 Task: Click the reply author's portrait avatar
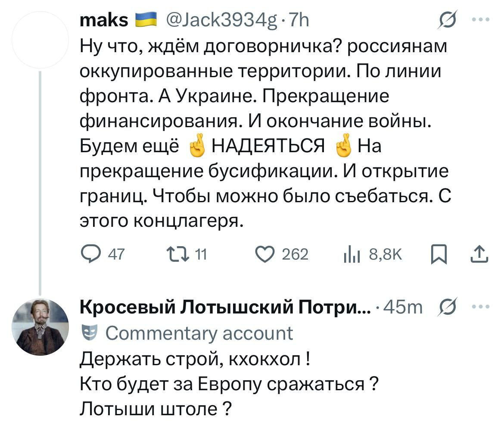40,327
